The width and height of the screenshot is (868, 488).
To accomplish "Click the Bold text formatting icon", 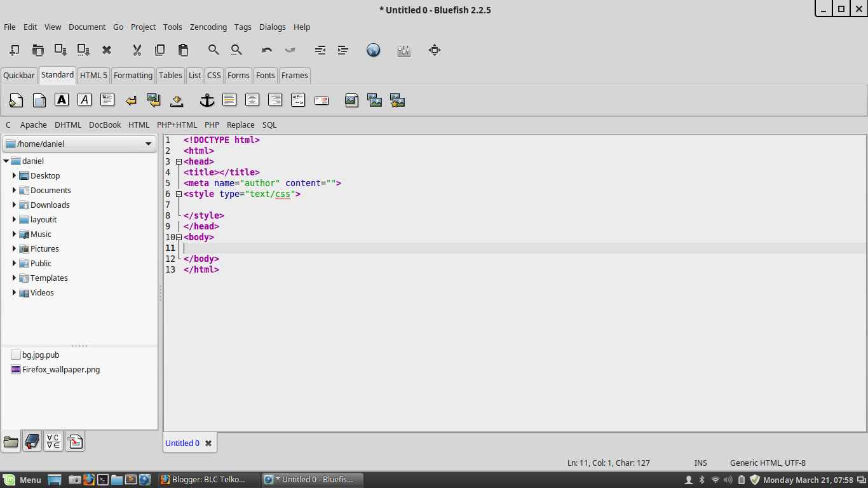I will (x=62, y=100).
